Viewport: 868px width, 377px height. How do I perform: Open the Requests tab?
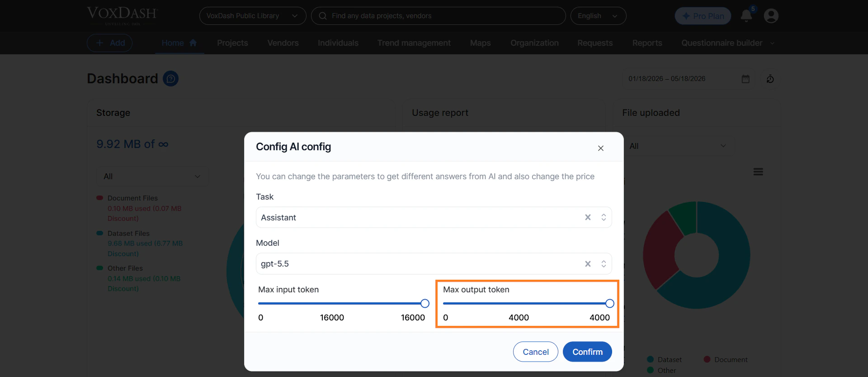click(595, 43)
